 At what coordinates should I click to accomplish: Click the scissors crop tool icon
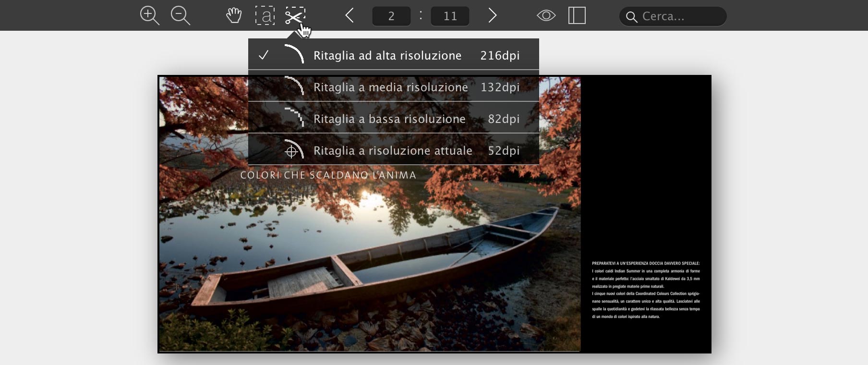click(x=295, y=15)
